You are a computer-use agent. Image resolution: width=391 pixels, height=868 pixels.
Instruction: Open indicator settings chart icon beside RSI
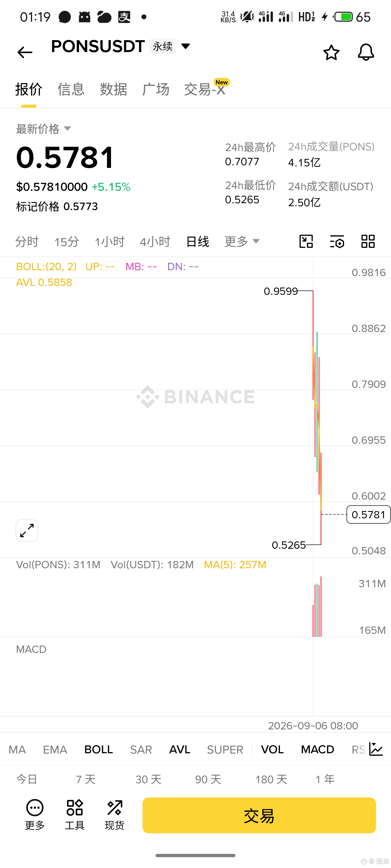pos(376,749)
